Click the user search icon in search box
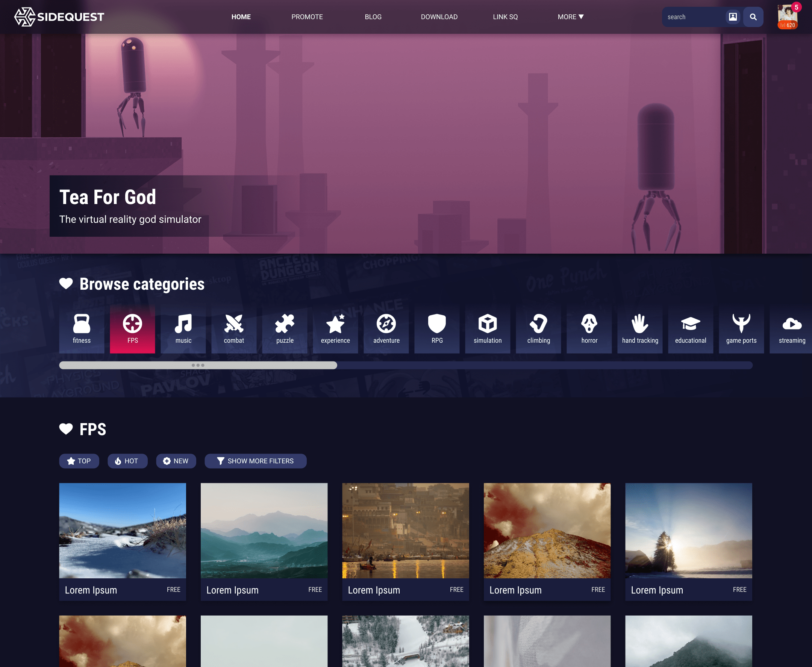This screenshot has width=812, height=667. pos(733,17)
